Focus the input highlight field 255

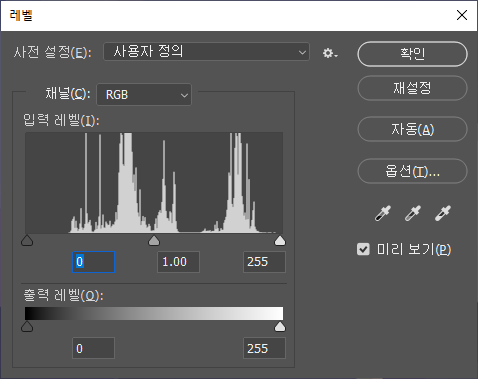pos(264,262)
